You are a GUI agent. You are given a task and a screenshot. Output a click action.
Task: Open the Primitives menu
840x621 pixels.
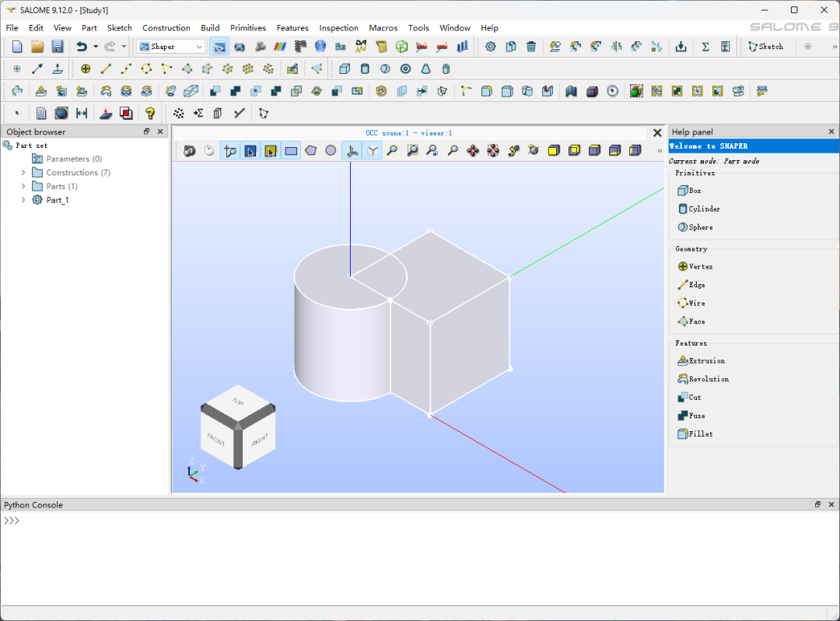pos(248,28)
